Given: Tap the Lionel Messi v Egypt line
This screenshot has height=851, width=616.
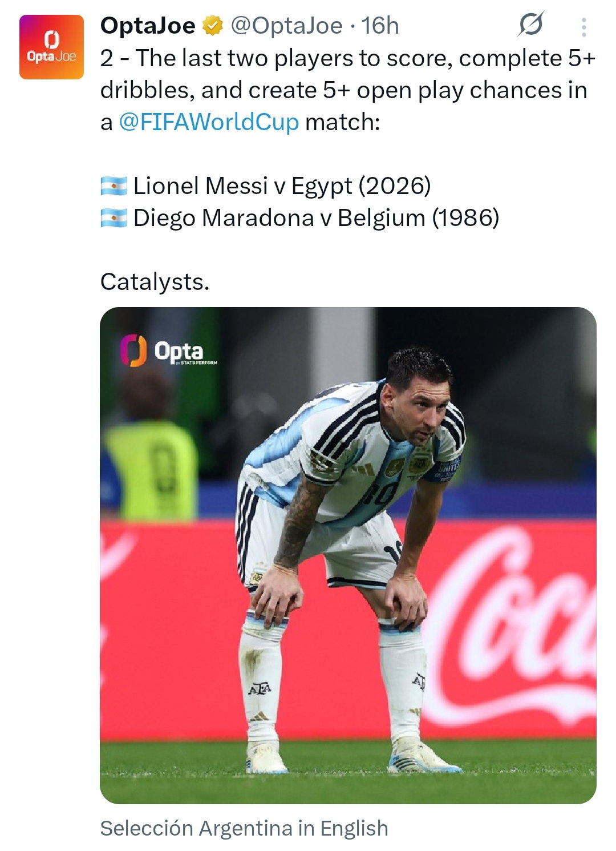Looking at the screenshot, I should coord(282,186).
